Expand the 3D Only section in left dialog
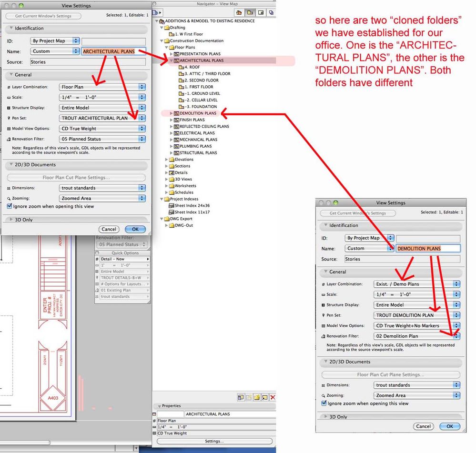The image size is (476, 453). 11,220
